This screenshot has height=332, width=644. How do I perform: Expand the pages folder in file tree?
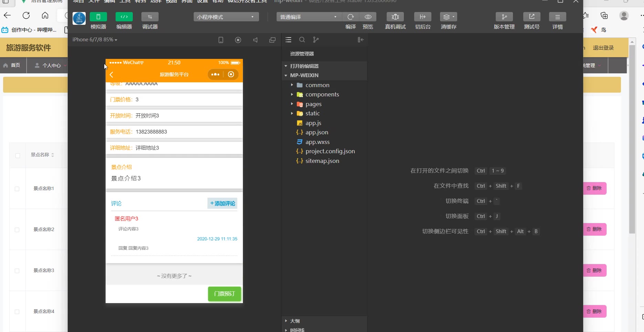point(313,104)
